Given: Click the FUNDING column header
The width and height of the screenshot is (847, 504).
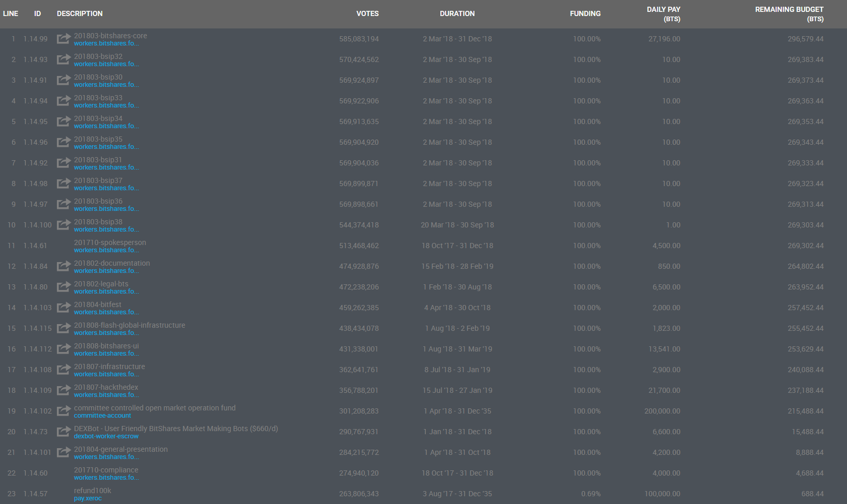Looking at the screenshot, I should pyautogui.click(x=585, y=13).
